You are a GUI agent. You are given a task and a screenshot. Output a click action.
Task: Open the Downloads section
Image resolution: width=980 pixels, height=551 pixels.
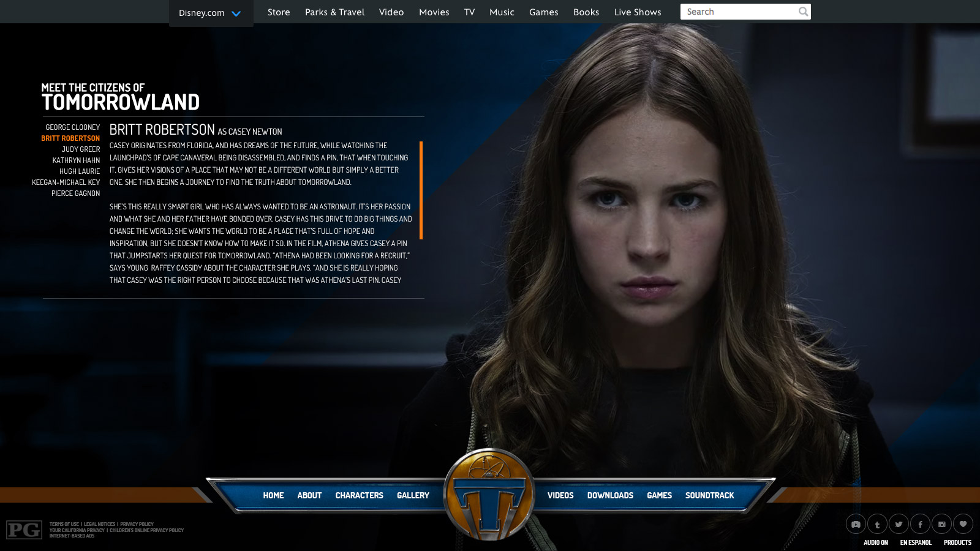coord(610,495)
